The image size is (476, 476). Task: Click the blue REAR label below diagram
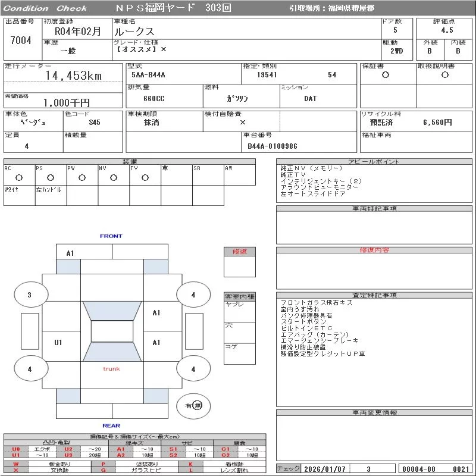pos(111,425)
